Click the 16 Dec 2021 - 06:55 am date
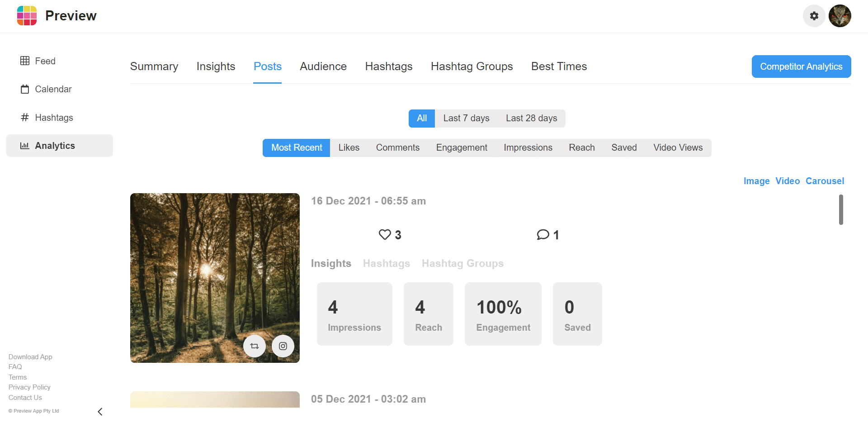 point(368,201)
